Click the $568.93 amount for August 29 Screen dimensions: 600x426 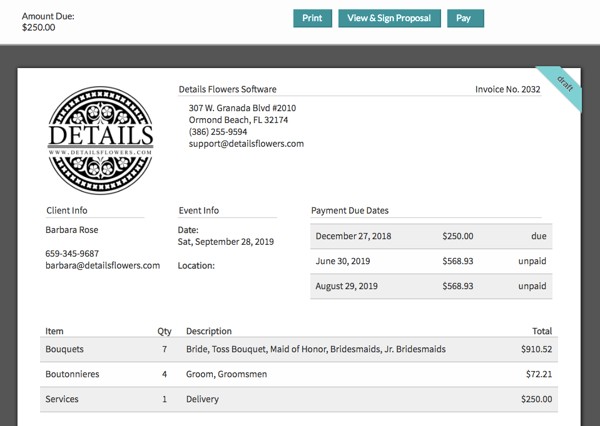click(458, 286)
